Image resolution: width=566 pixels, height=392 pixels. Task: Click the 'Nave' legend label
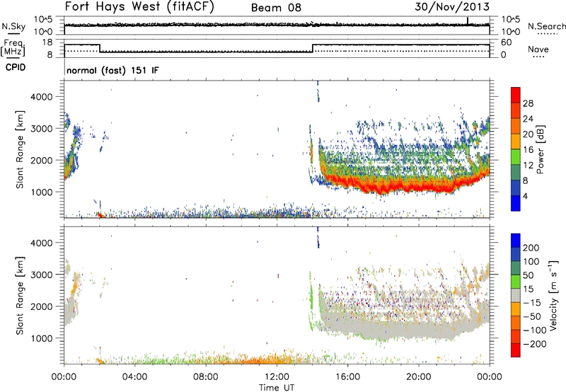pyautogui.click(x=538, y=49)
